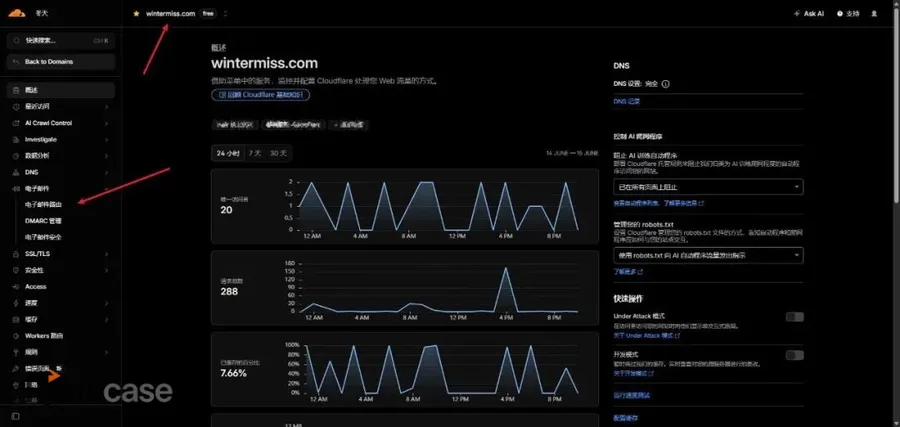Click wintermiss.com in the header
Image resolution: width=900 pixels, height=427 pixels.
click(x=170, y=13)
